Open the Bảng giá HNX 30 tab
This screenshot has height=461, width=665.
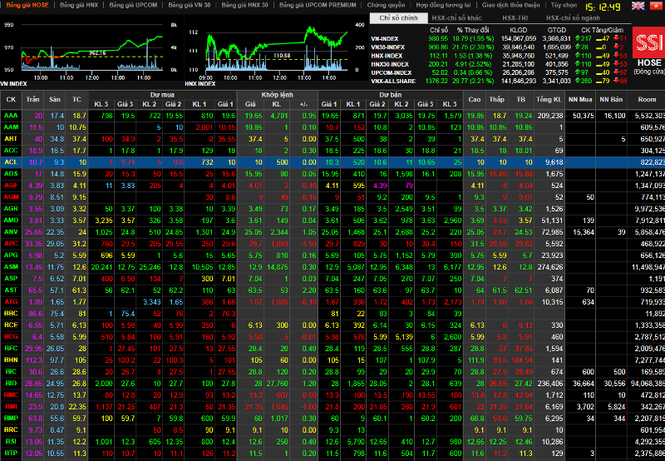coord(245,5)
